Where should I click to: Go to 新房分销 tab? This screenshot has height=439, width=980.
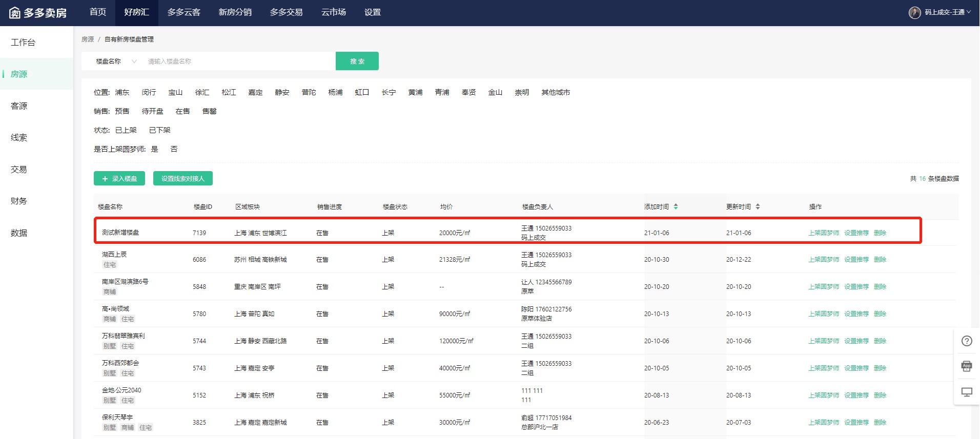(x=235, y=12)
